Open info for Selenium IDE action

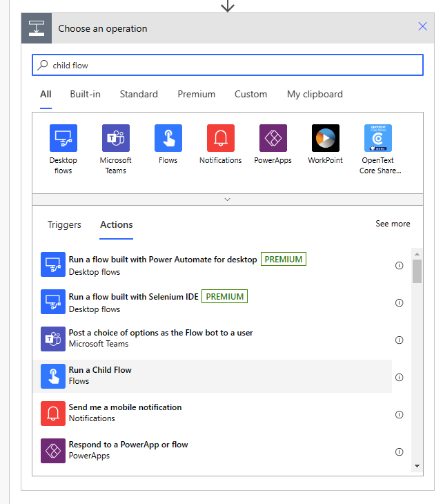[399, 303]
